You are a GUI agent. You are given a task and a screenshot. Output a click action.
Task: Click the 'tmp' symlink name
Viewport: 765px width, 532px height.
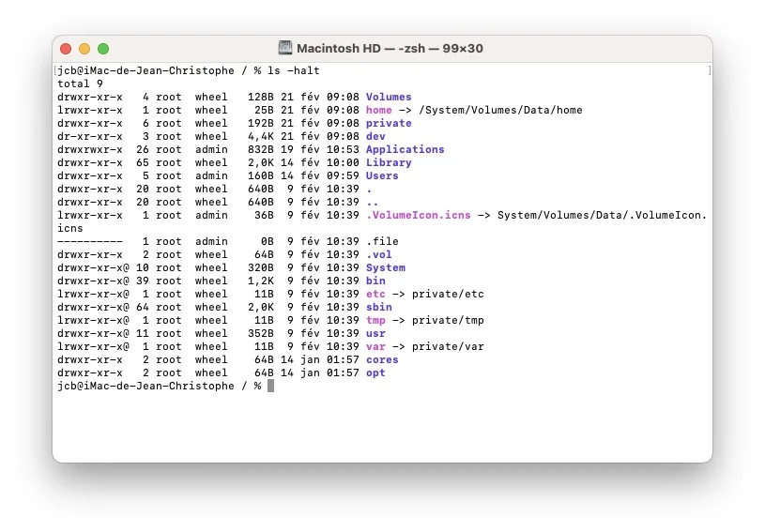(x=375, y=321)
